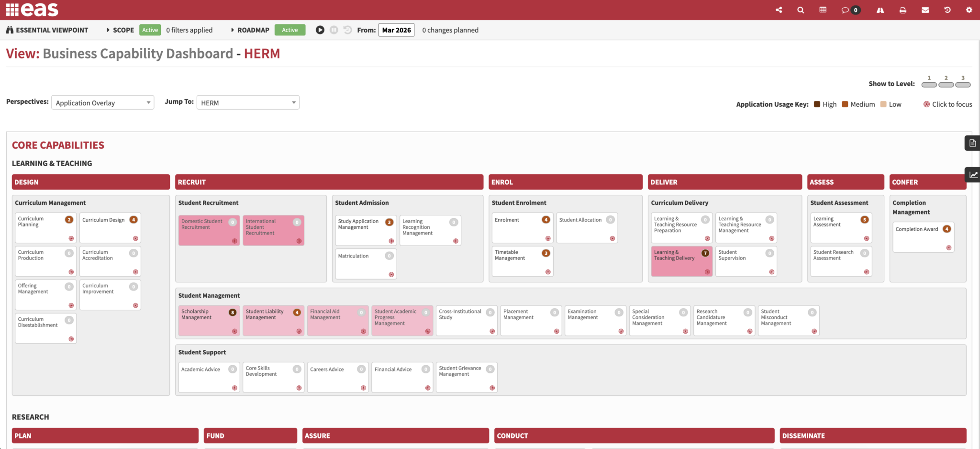Open the settings gear icon
The image size is (980, 449).
(x=969, y=10)
